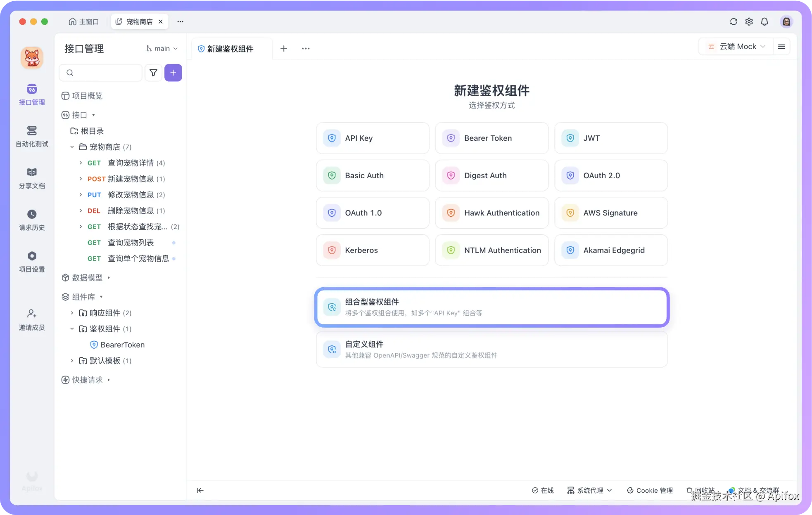Select the 组合型鉴权组件 option

tap(491, 307)
